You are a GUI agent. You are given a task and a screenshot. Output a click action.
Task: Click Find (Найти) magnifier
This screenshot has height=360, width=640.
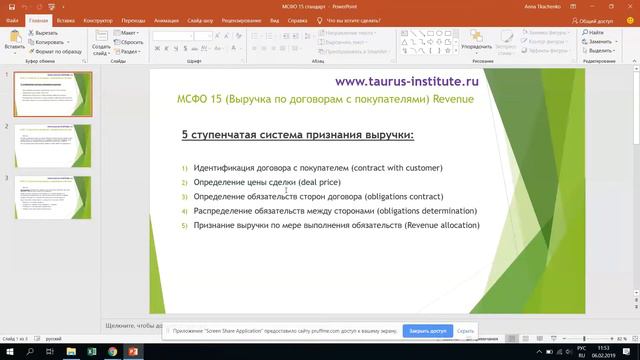593,32
